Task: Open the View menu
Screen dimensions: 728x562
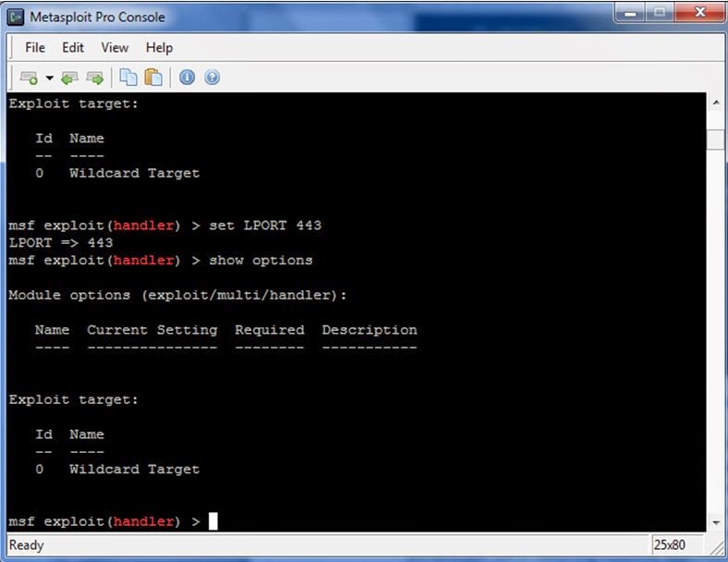Action: pyautogui.click(x=115, y=47)
